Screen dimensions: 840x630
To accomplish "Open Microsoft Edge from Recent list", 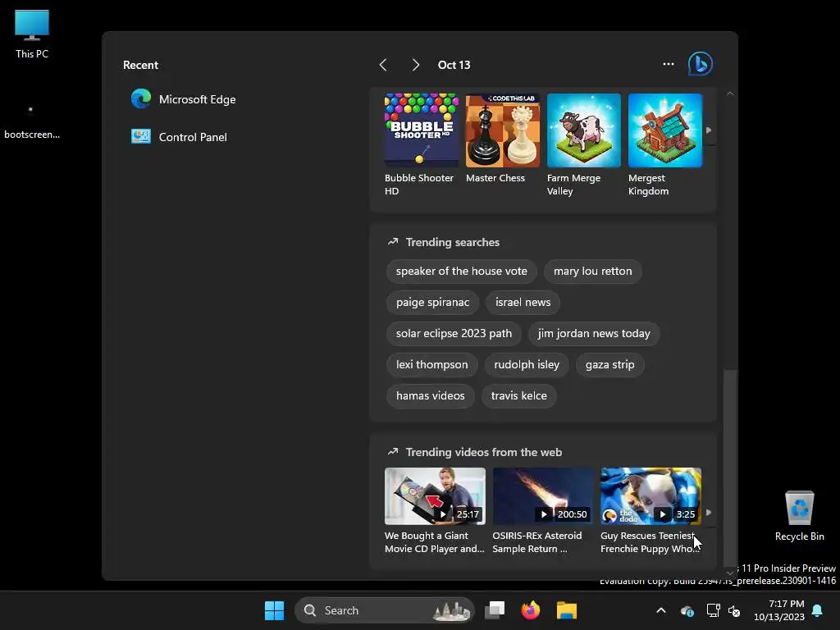I will [x=184, y=99].
